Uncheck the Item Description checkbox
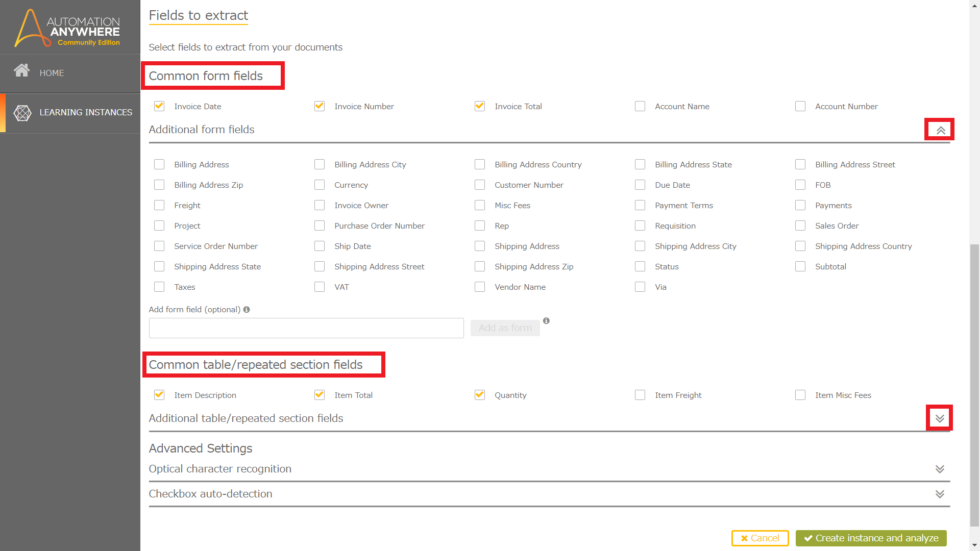Screen dimensions: 980x551 [159, 395]
